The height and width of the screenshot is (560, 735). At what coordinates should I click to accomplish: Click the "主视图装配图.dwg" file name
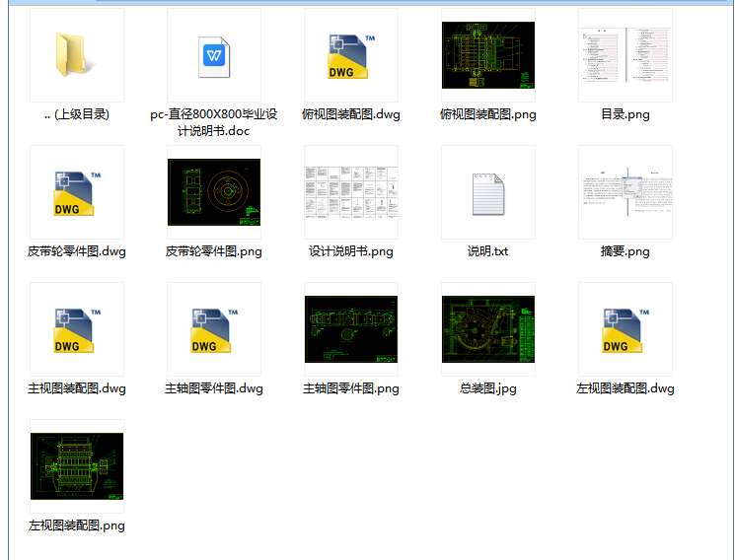(77, 388)
